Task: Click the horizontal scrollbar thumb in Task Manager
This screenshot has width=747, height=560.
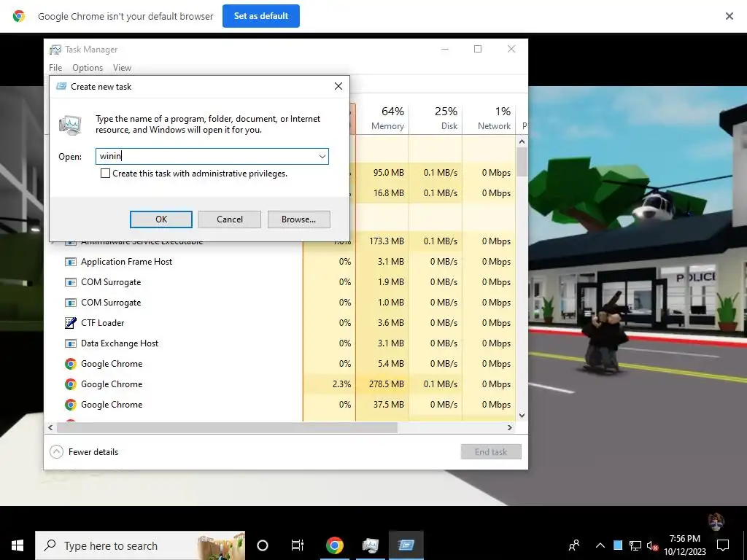Action: point(227,427)
